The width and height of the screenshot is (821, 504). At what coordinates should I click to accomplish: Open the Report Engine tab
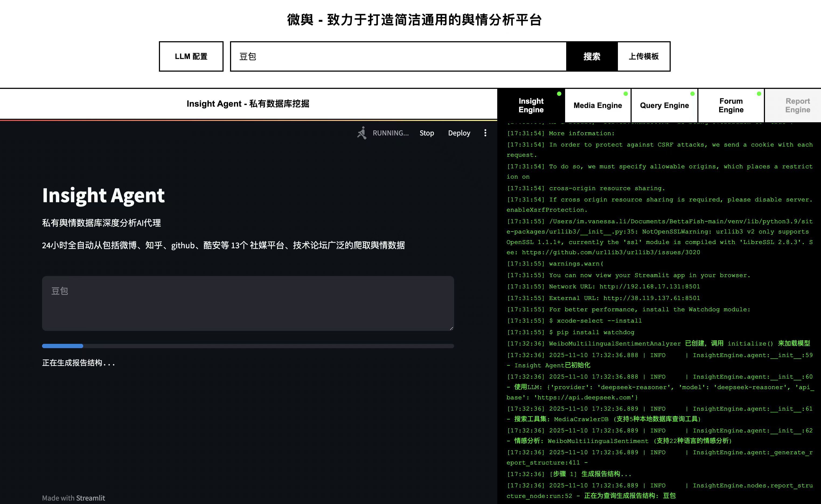click(x=797, y=105)
